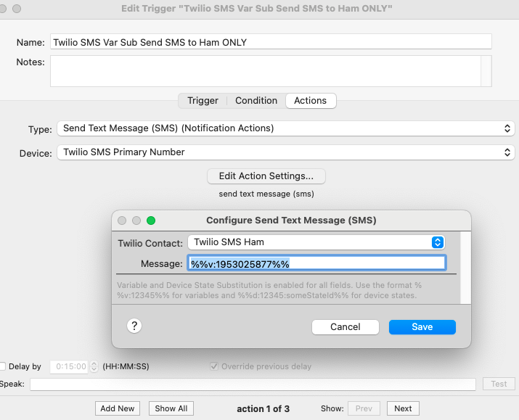Click the Prev action button
The image size is (519, 420).
(x=364, y=408)
